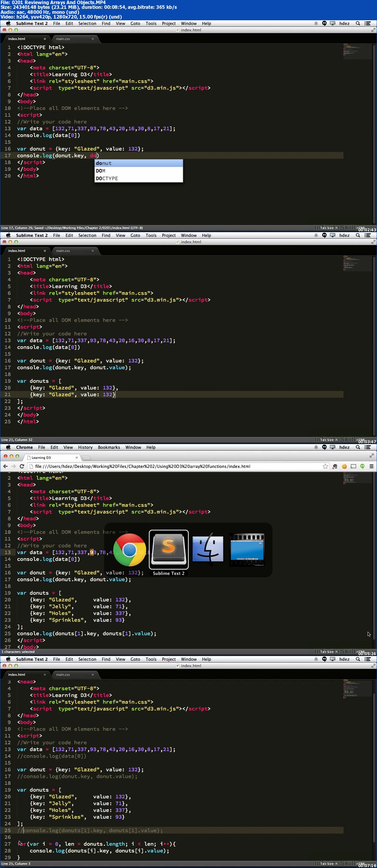Open Spotlight search in the Chrome frame's menu bar
This screenshot has height=868, width=377.
[358, 447]
